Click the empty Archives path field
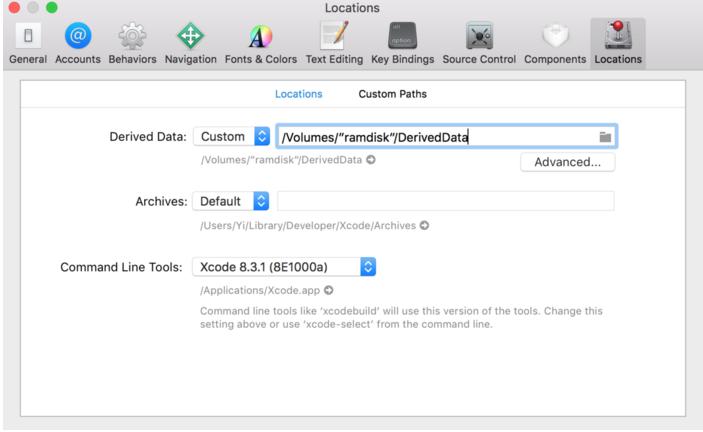 click(x=446, y=201)
